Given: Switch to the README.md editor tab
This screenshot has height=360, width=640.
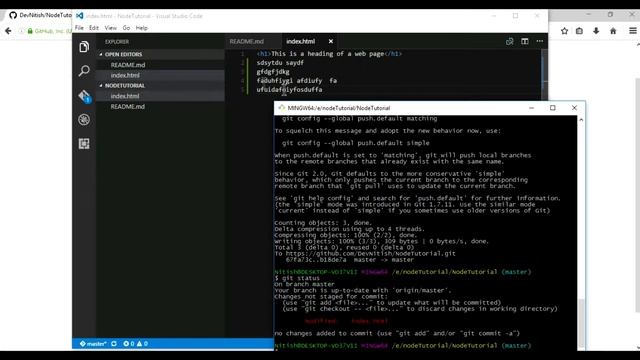Looking at the screenshot, I should [247, 41].
